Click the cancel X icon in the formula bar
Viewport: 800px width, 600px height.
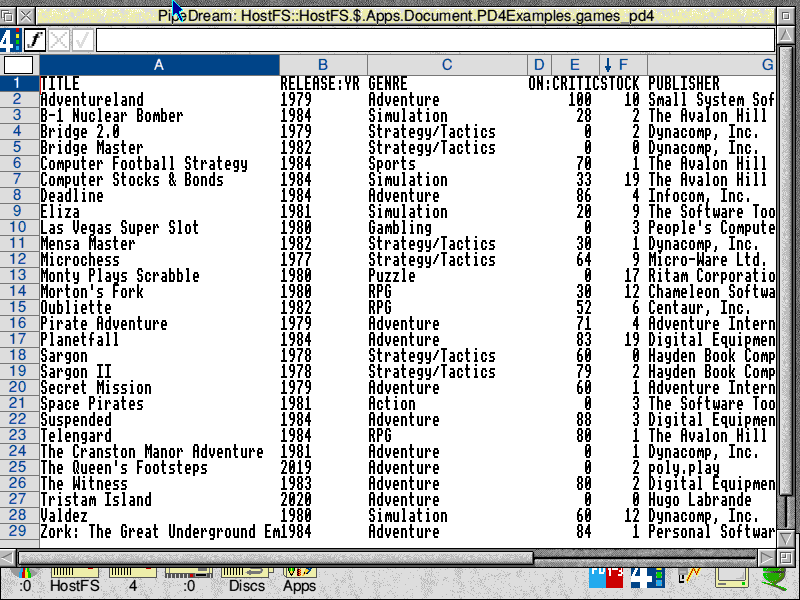(x=59, y=40)
